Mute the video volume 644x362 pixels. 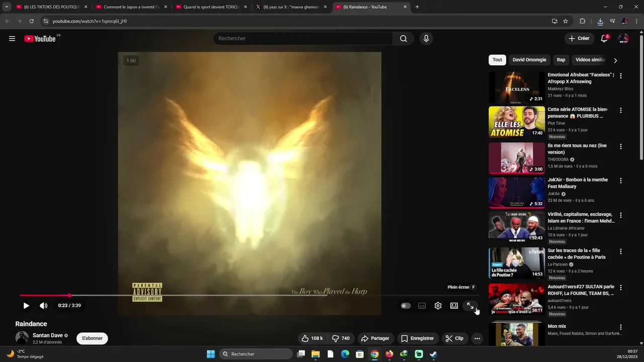[x=44, y=306]
